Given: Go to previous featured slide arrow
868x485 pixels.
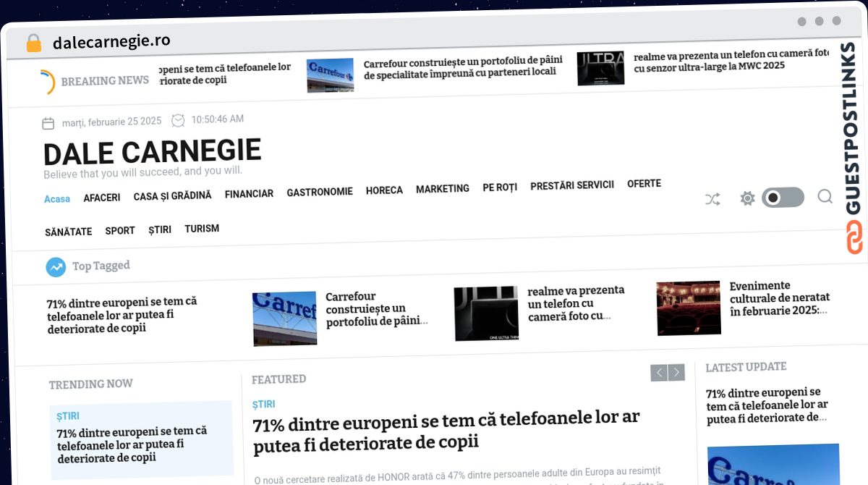Looking at the screenshot, I should point(659,373).
